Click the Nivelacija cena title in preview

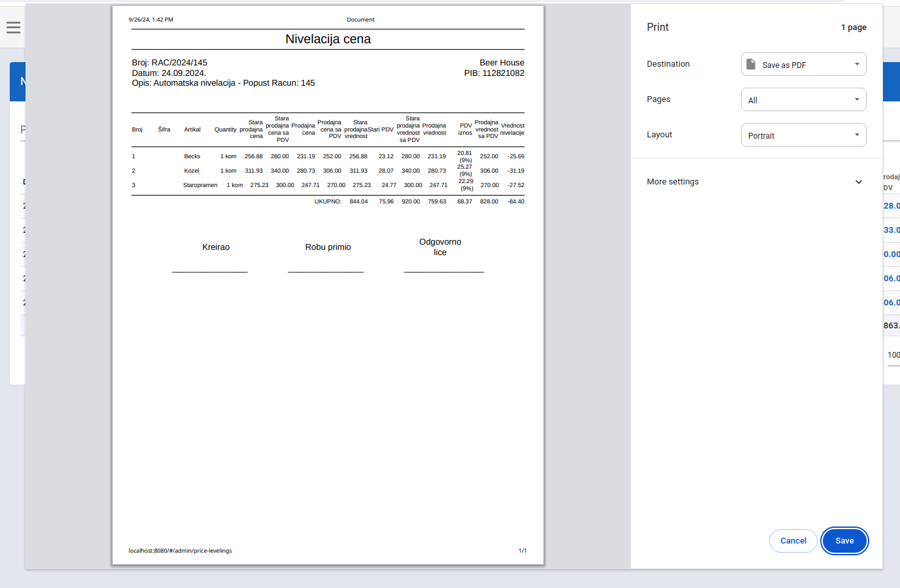(x=328, y=39)
